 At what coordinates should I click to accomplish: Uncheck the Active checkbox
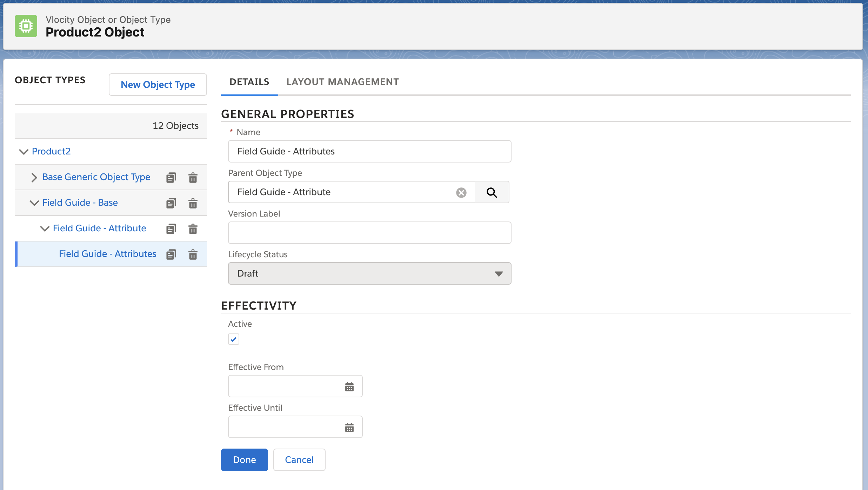(x=234, y=339)
